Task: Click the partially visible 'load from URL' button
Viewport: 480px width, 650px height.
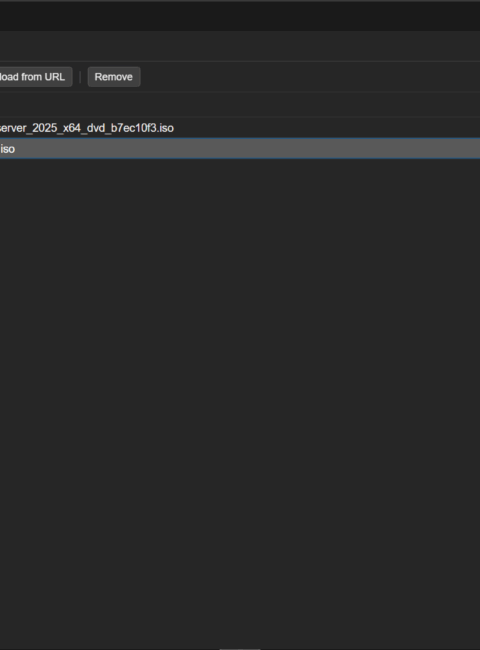Action: click(x=36, y=77)
